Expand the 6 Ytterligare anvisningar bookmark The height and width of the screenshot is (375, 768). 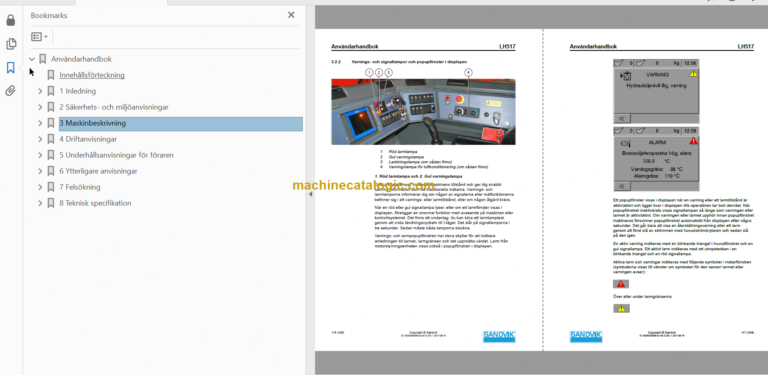pyautogui.click(x=41, y=171)
